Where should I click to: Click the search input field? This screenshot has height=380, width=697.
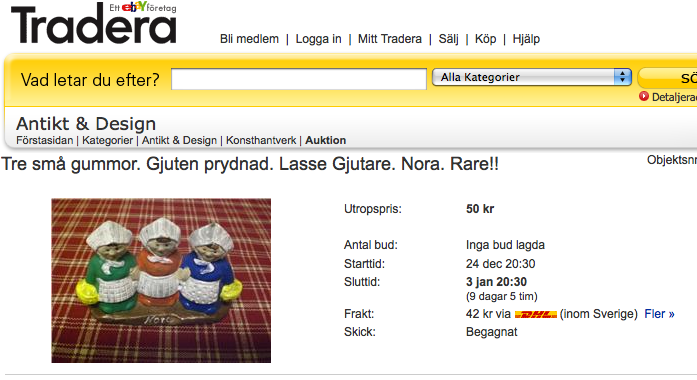[x=299, y=79]
